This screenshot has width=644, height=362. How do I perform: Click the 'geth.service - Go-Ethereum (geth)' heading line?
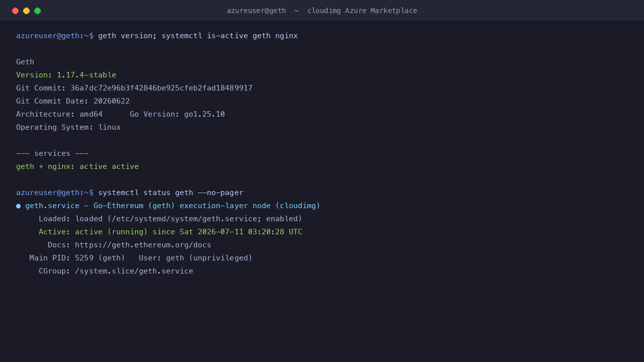click(173, 206)
